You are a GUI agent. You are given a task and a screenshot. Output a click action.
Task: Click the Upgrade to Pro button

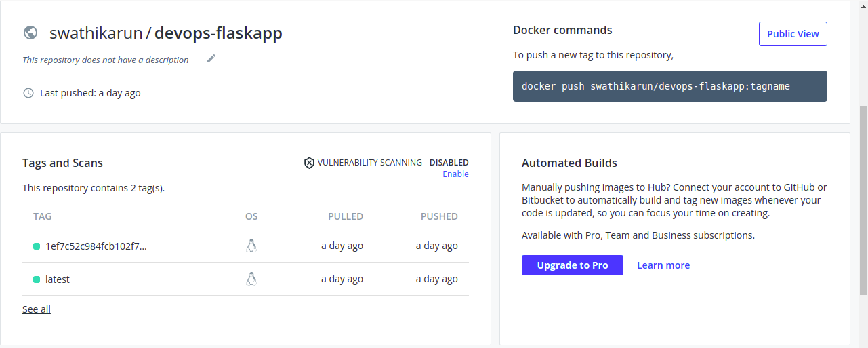(x=573, y=265)
